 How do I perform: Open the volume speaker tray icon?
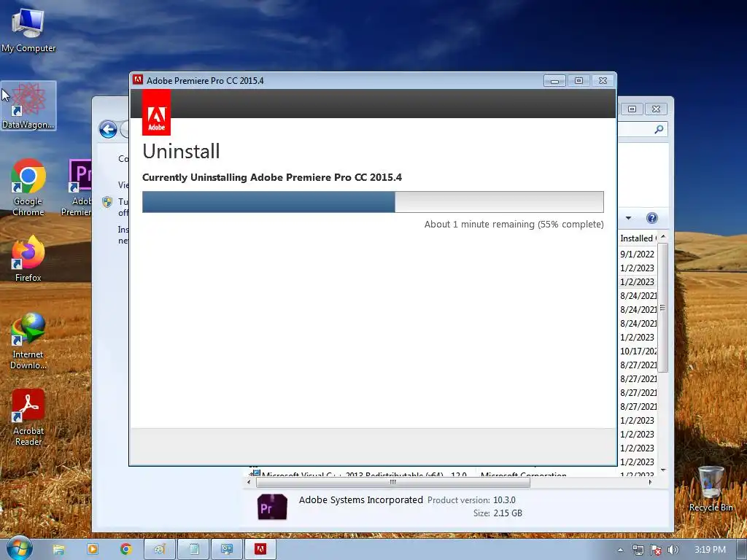coord(673,550)
